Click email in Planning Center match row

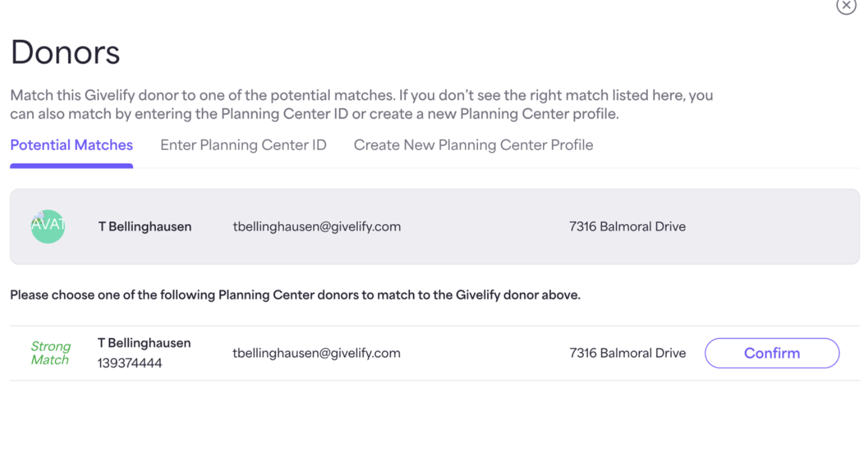pyautogui.click(x=317, y=353)
